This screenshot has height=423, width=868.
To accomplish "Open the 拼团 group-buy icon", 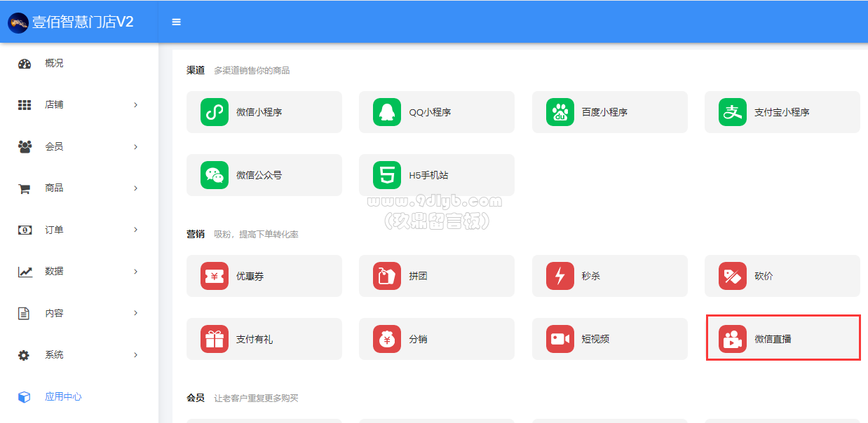I will [387, 276].
